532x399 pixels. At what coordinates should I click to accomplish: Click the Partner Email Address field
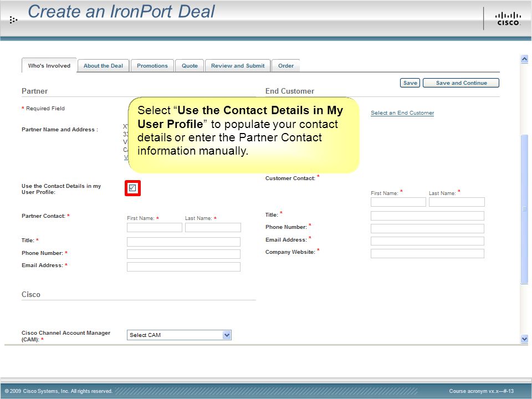point(183,267)
